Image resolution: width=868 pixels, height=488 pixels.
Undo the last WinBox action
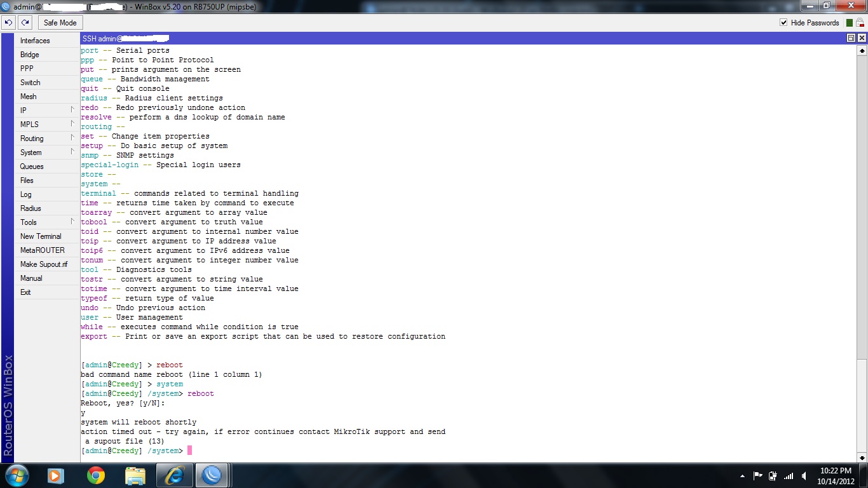point(8,22)
